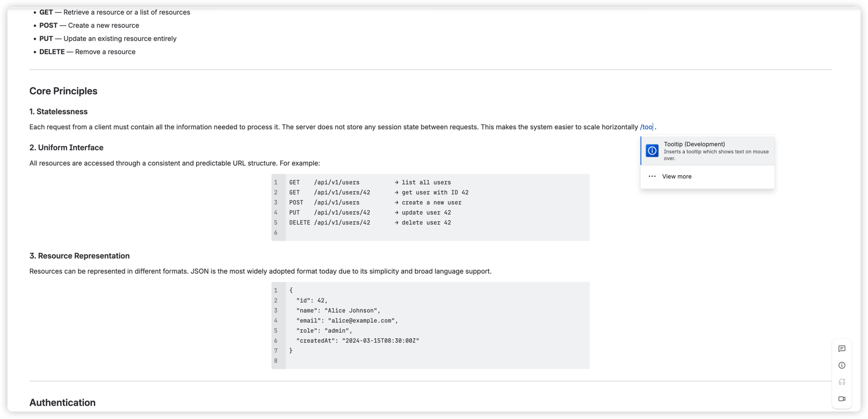Screen dimensions: 868x419
Task: Click the ellipsis icon beside View more
Action: [x=652, y=176]
